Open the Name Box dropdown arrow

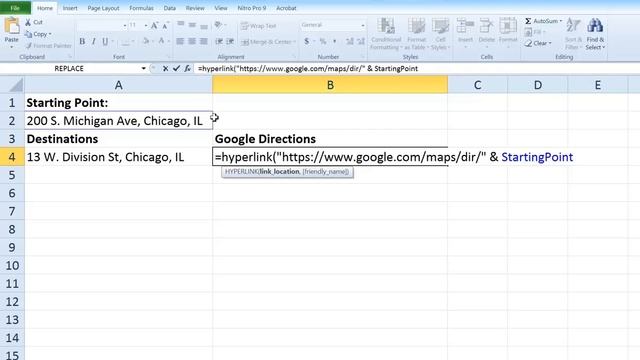click(143, 69)
